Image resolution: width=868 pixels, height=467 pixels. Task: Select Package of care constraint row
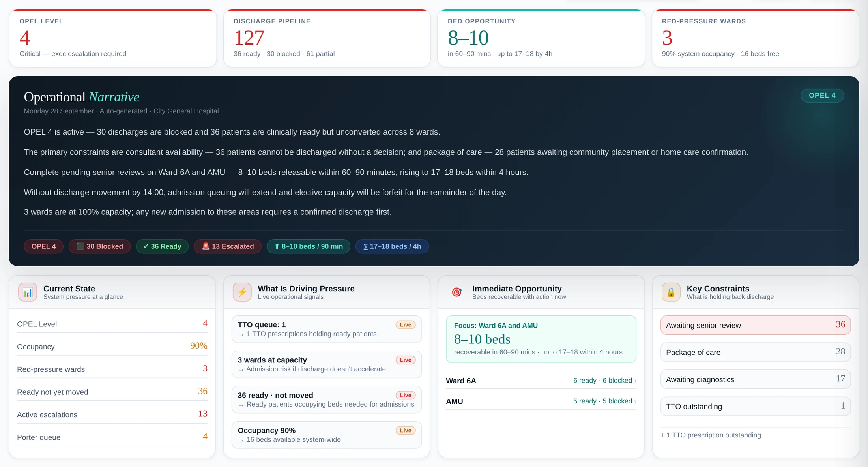pyautogui.click(x=756, y=352)
